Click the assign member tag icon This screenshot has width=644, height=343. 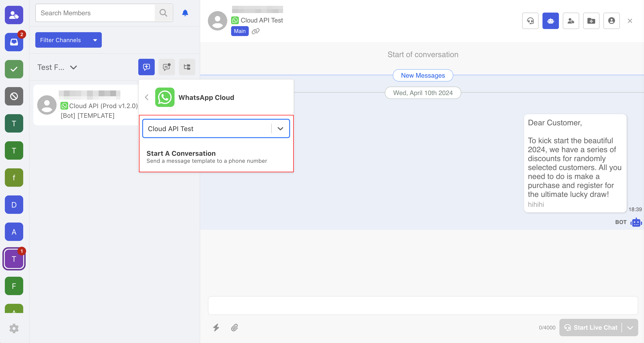571,21
